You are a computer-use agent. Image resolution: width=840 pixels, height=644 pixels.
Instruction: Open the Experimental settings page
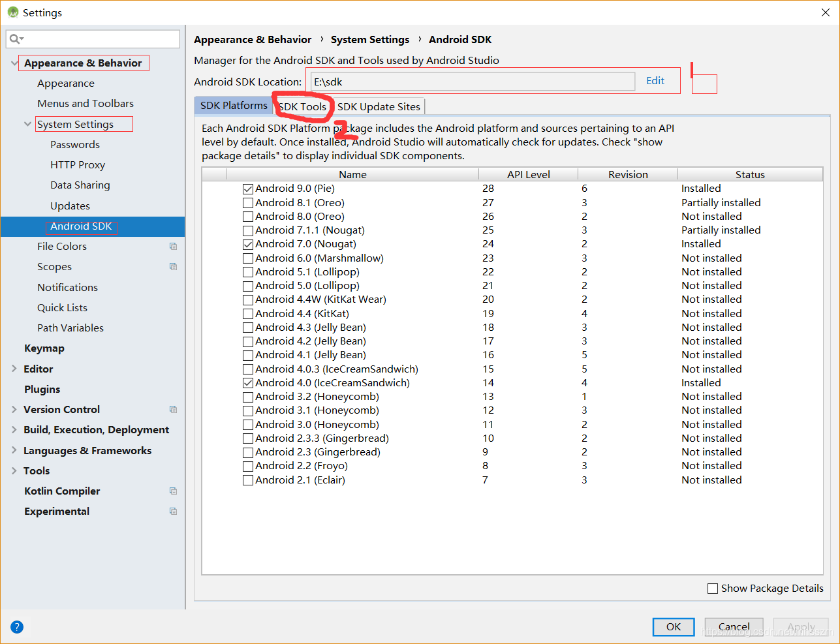57,511
